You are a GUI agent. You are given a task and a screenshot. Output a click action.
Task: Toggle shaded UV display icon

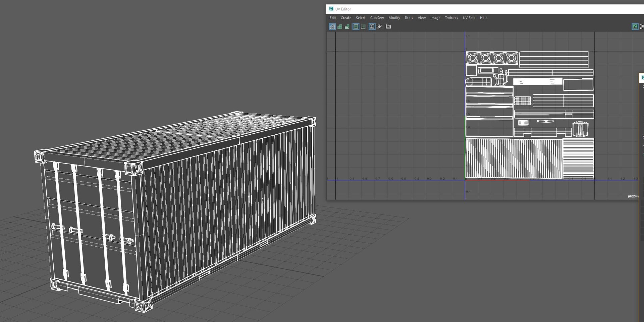(340, 27)
